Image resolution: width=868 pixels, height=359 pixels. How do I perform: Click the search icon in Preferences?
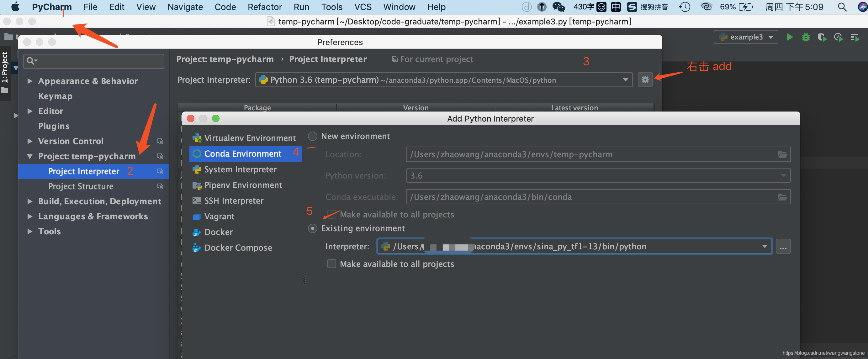[32, 61]
